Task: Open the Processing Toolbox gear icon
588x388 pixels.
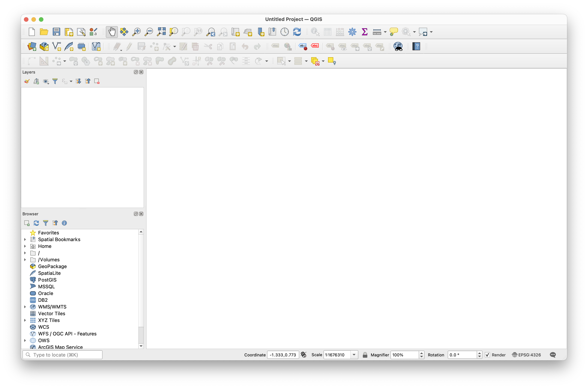Action: [x=352, y=32]
